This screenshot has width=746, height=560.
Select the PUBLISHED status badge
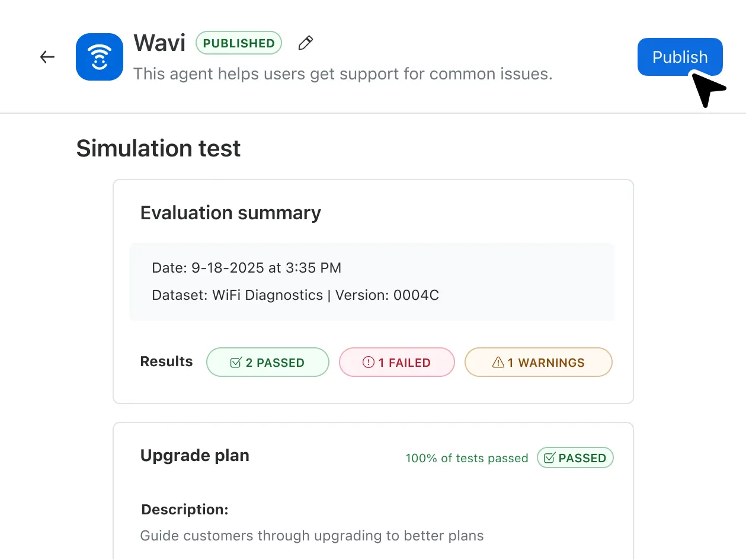click(238, 43)
